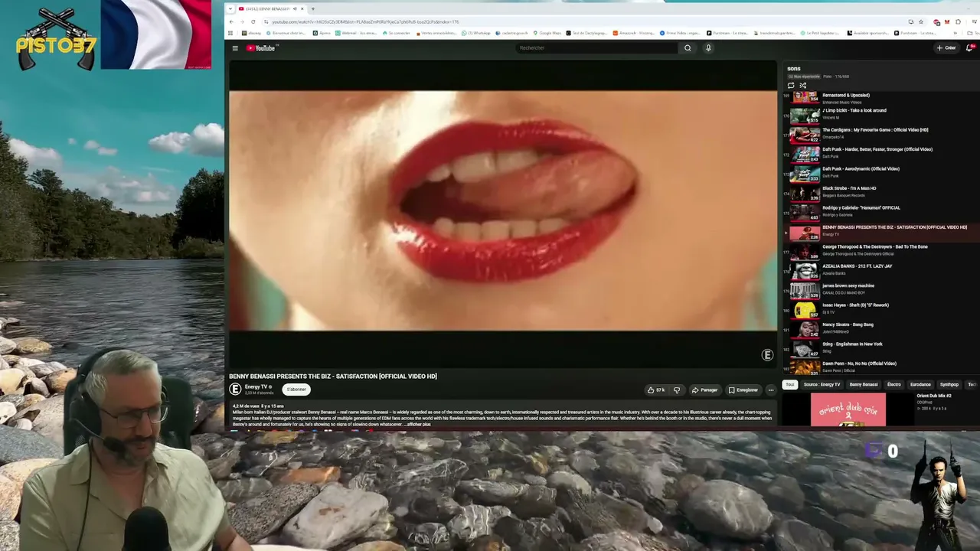The height and width of the screenshot is (551, 980).
Task: Dislike the video with thumbs-down icon
Action: coord(677,390)
